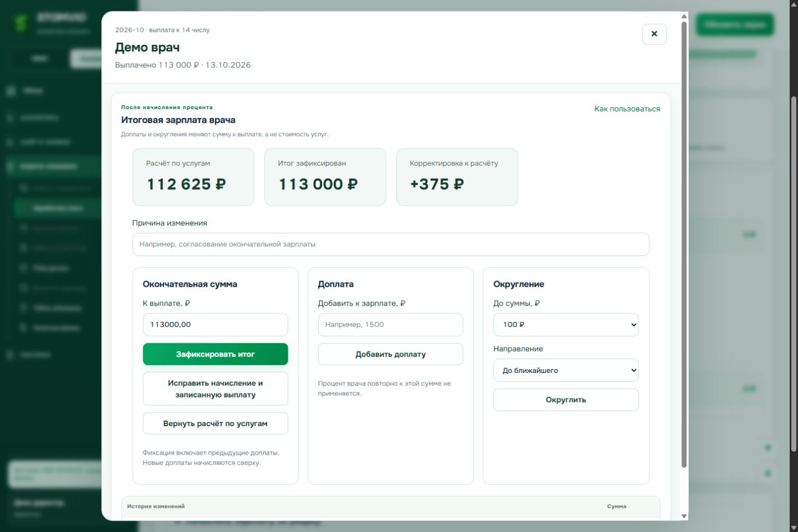Image resolution: width=798 pixels, height=532 pixels.
Task: Click the Сумма column header
Action: tap(617, 506)
